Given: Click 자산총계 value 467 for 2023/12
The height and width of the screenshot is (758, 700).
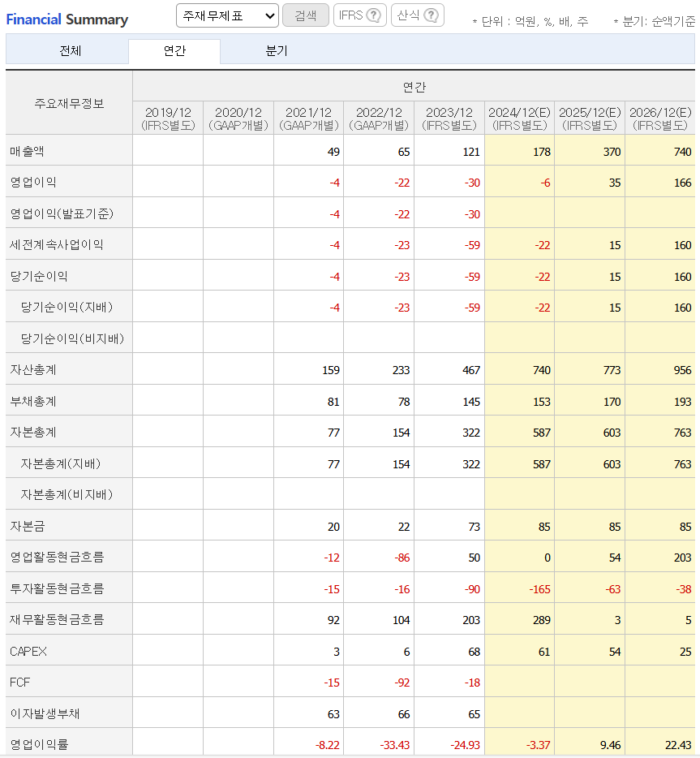Looking at the screenshot, I should click(x=471, y=370).
